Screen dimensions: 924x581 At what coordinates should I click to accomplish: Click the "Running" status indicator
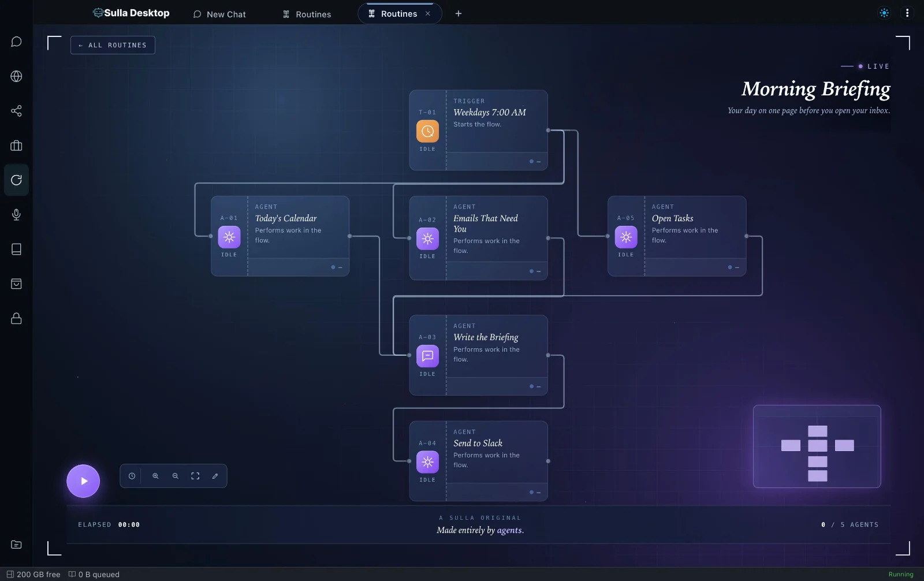coord(901,574)
